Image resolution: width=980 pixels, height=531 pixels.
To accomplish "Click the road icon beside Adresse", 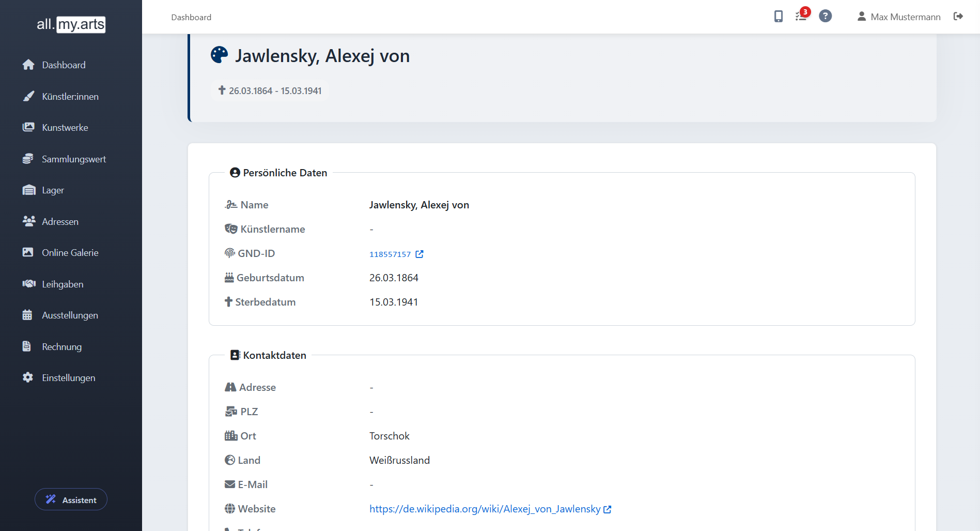I will [230, 387].
